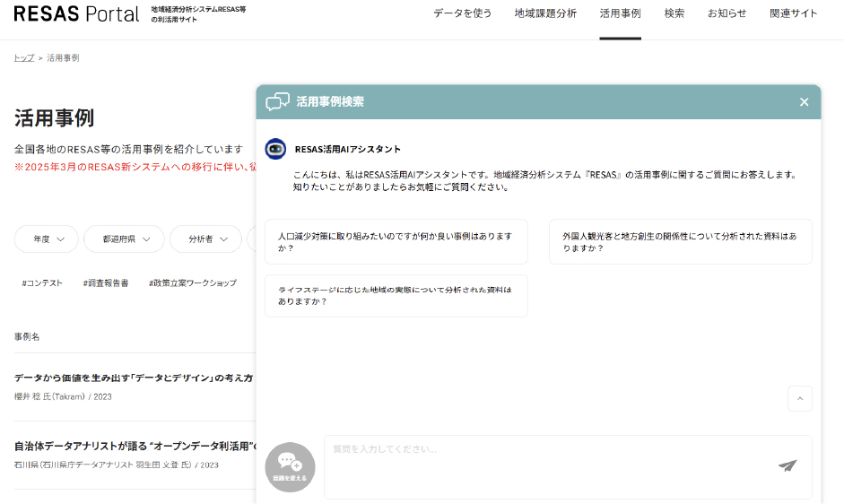The image size is (844, 504).
Task: Select the 活用事例 navigation tab
Action: point(620,13)
